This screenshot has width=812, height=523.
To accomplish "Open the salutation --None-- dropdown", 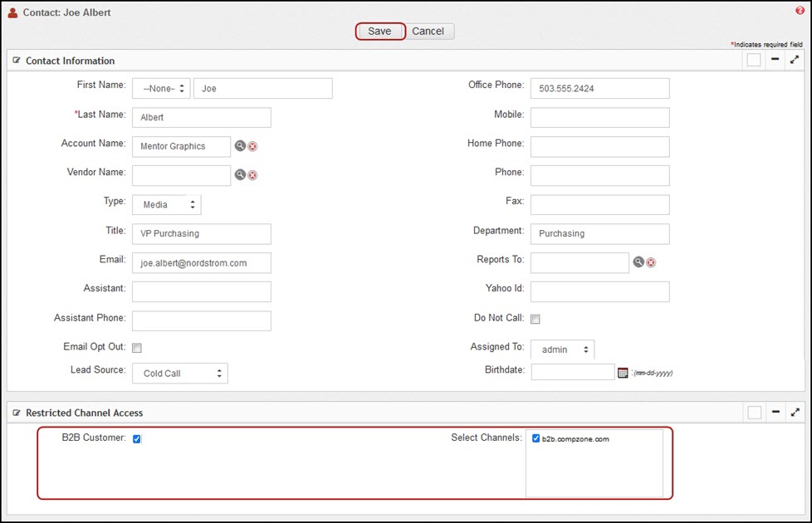I will [x=161, y=89].
